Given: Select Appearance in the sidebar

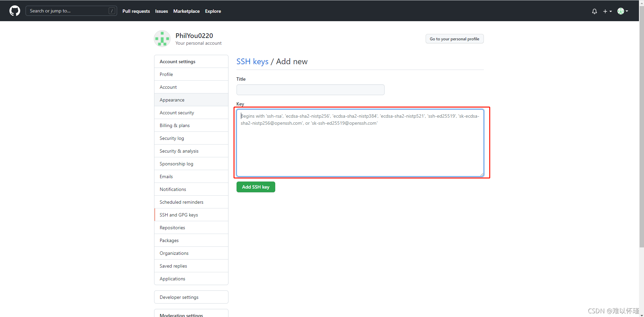Looking at the screenshot, I should [191, 100].
